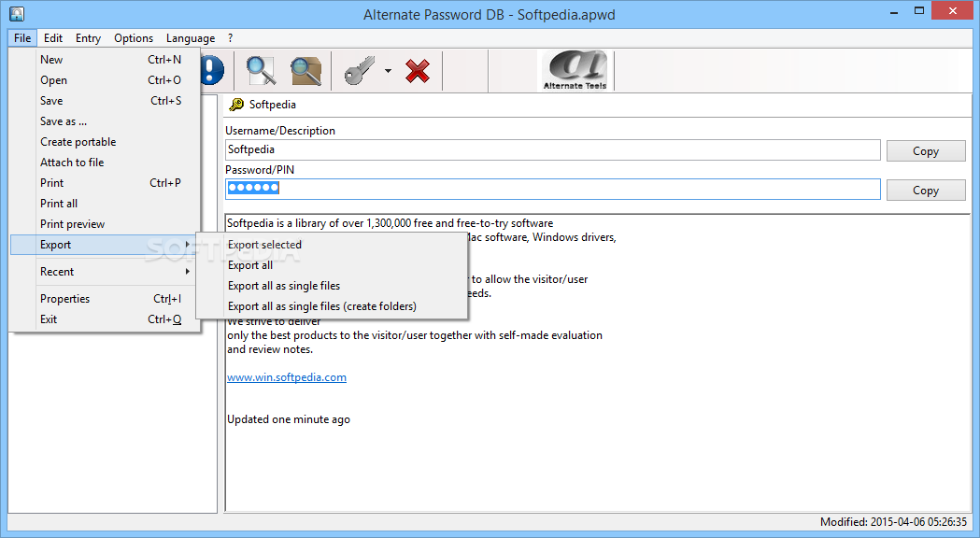This screenshot has width=980, height=538.
Task: Click the app icon in title bar
Action: pos(17,13)
